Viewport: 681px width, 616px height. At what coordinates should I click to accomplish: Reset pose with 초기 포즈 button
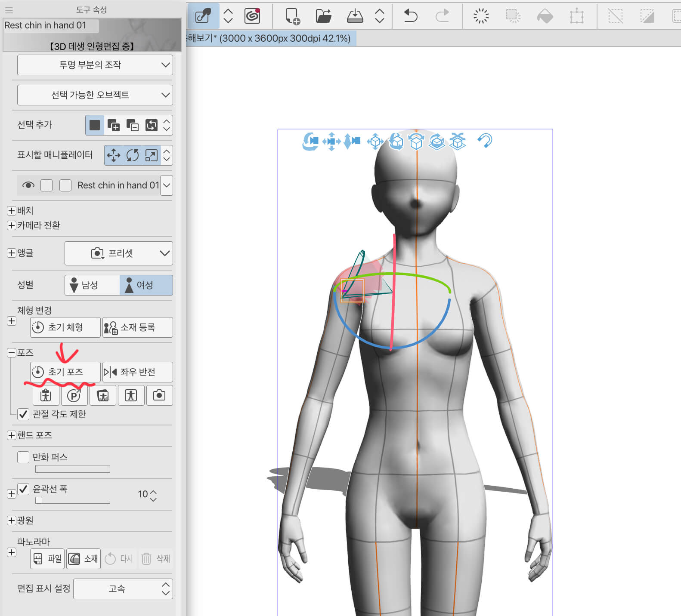[65, 372]
